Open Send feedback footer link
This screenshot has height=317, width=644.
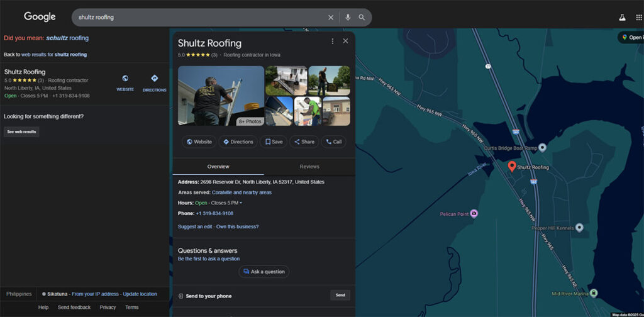pyautogui.click(x=74, y=307)
